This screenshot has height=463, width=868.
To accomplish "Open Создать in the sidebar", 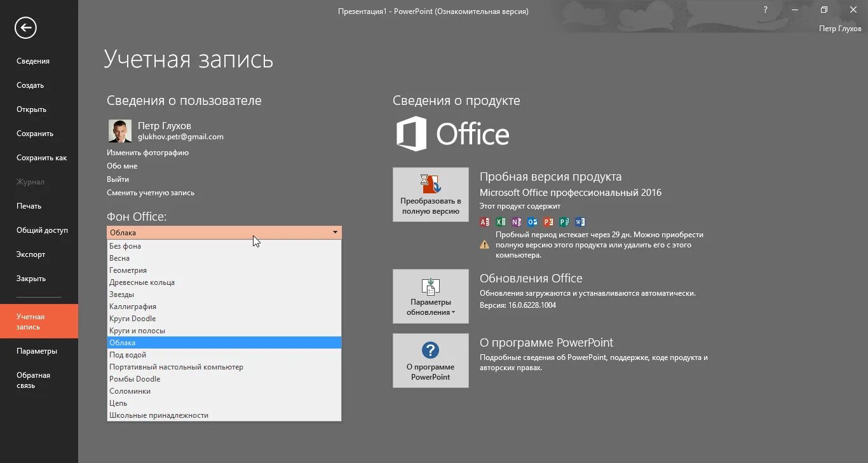I will pyautogui.click(x=39, y=85).
